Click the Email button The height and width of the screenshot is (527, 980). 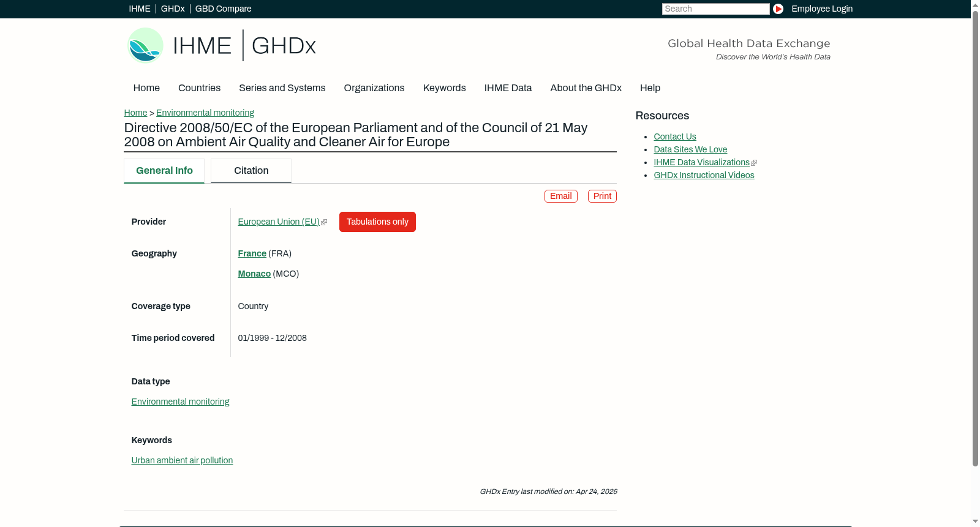point(561,196)
